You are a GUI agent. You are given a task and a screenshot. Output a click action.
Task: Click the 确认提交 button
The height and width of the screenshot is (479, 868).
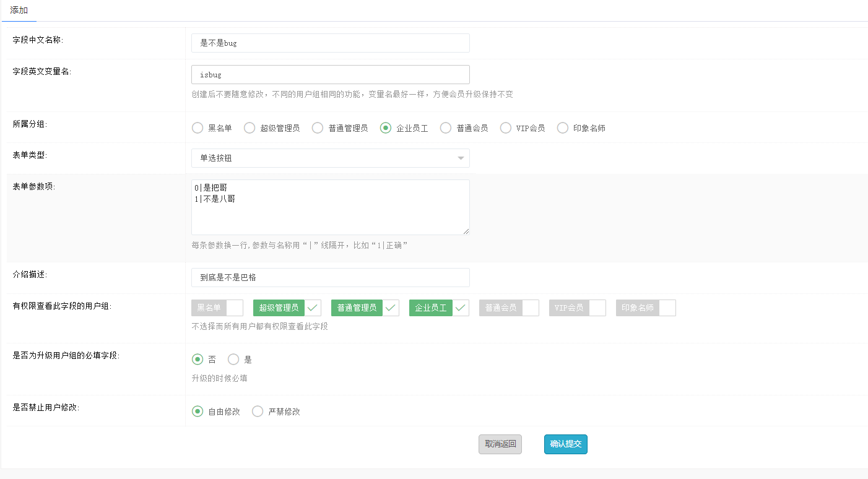tap(565, 444)
